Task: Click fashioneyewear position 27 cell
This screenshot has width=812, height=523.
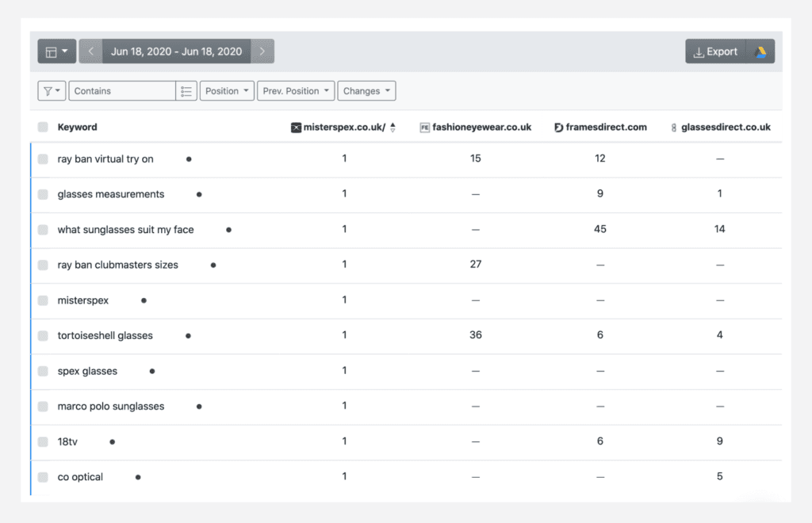Action: pyautogui.click(x=476, y=265)
